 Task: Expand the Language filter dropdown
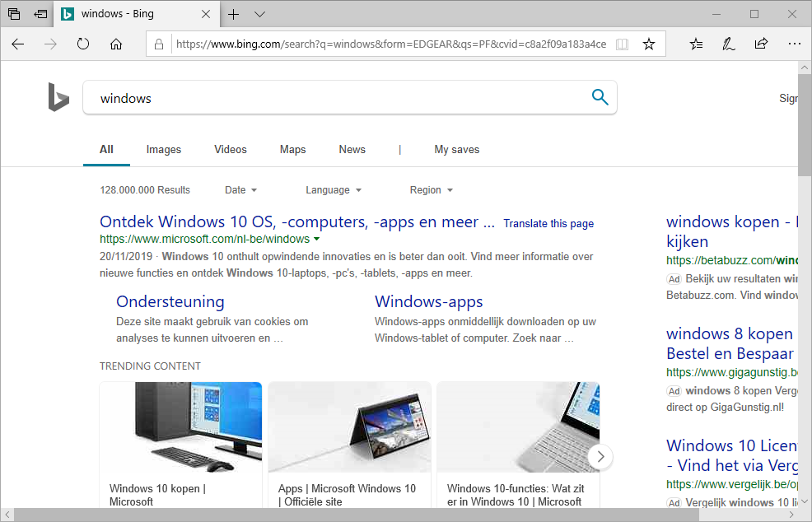[x=334, y=190]
